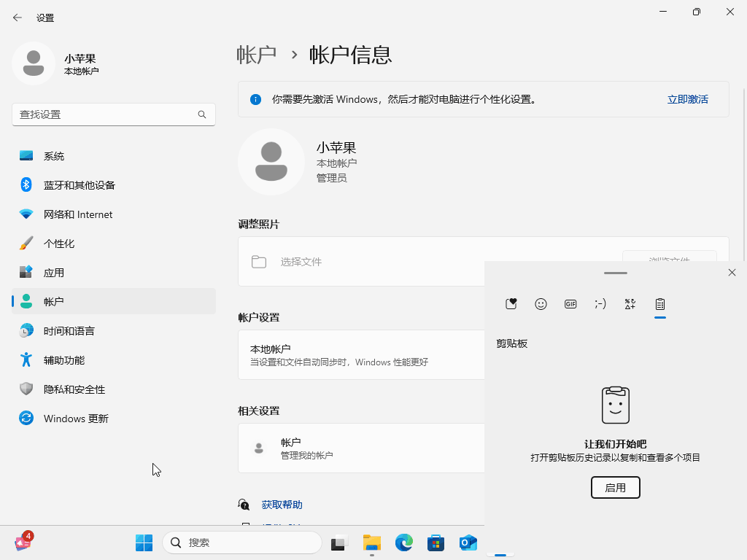Launch Microsoft Edge from the taskbar

coord(404,542)
